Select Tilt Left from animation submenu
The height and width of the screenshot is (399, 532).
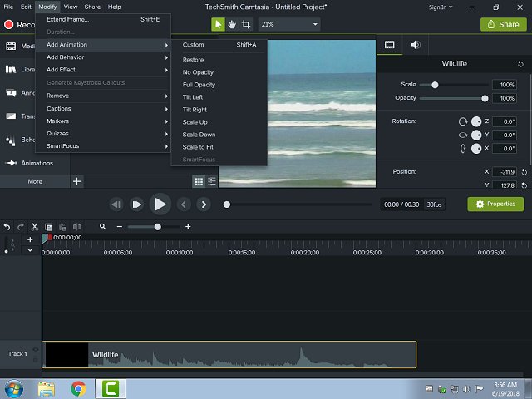pos(193,97)
